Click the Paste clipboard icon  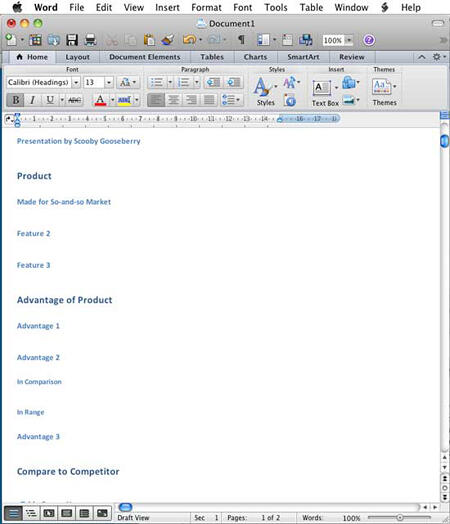pyautogui.click(x=149, y=40)
